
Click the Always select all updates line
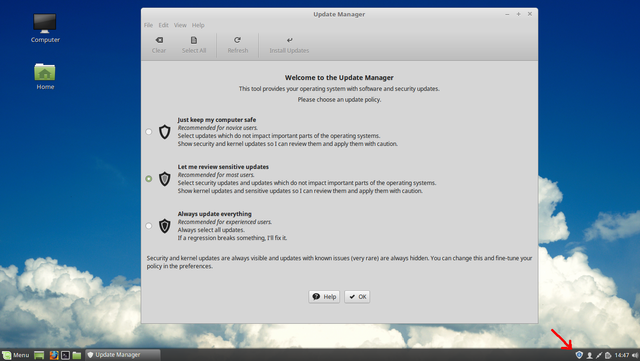pos(211,230)
